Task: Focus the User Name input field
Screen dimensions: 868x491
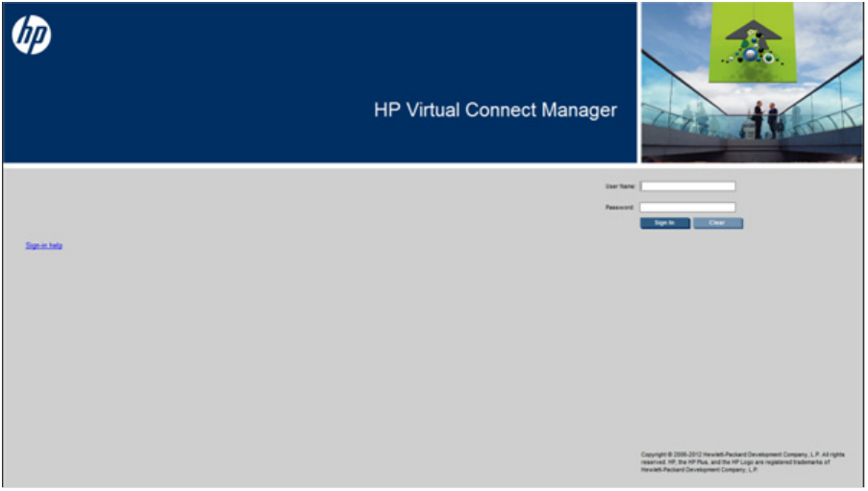Action: [688, 186]
